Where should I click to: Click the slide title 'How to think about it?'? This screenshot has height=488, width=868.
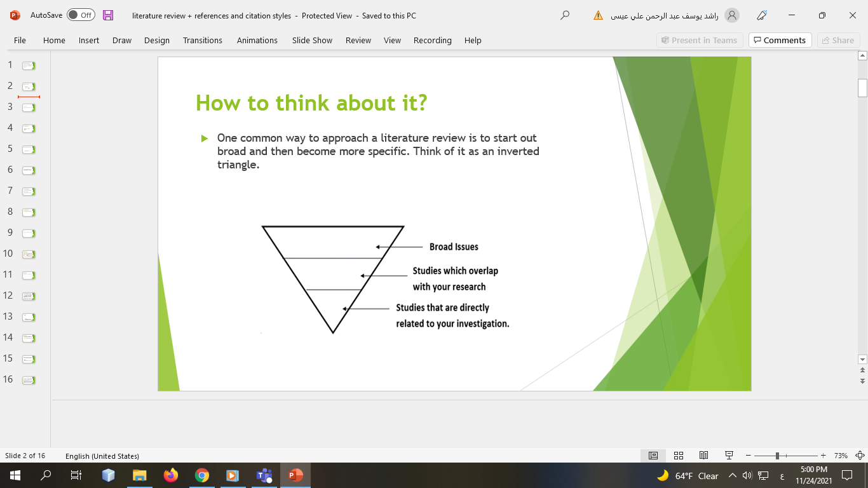pyautogui.click(x=311, y=103)
